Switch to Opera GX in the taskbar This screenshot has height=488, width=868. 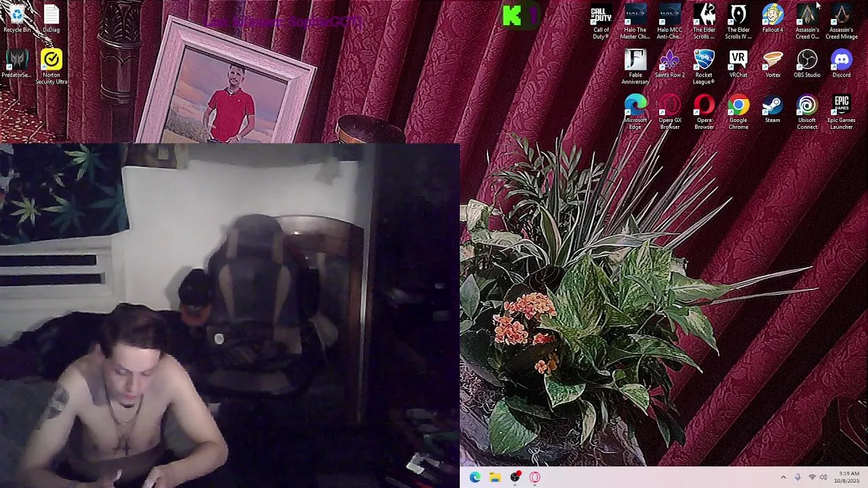point(535,477)
